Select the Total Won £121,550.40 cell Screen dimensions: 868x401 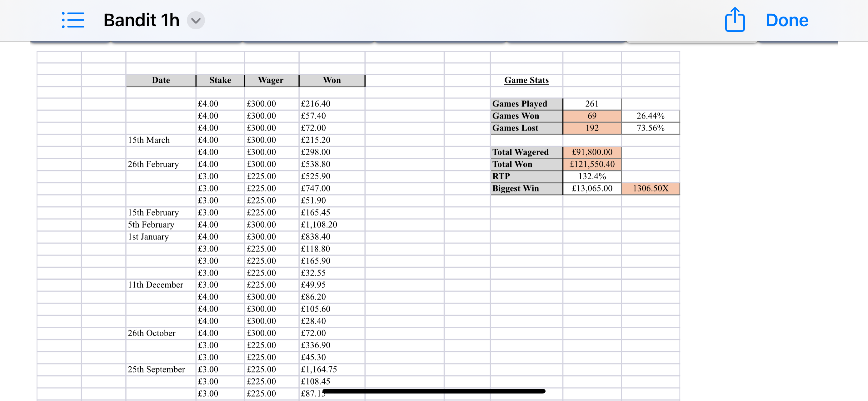pos(592,164)
